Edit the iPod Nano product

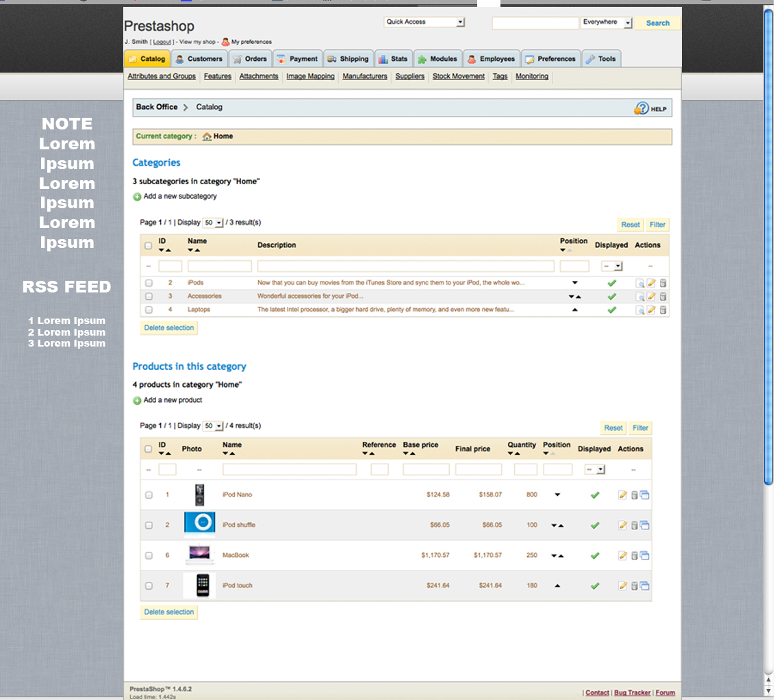click(623, 495)
